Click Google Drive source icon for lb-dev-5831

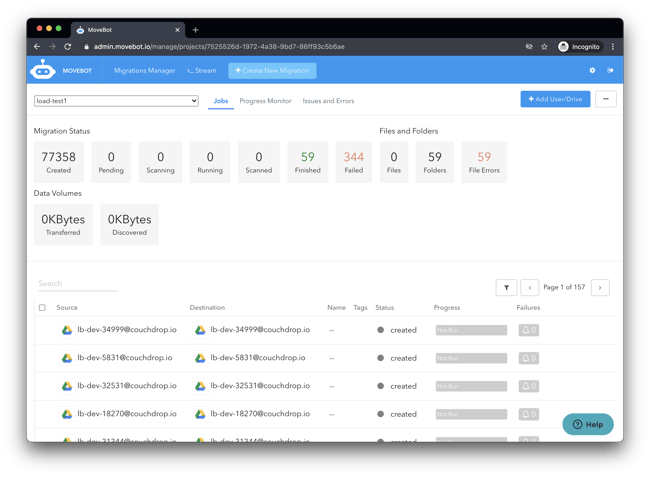(x=67, y=358)
